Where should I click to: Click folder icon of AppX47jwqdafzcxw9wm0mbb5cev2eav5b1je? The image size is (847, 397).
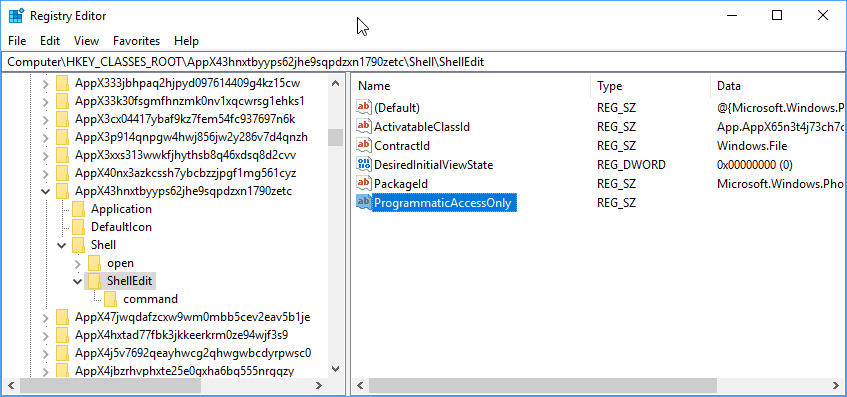coord(63,317)
